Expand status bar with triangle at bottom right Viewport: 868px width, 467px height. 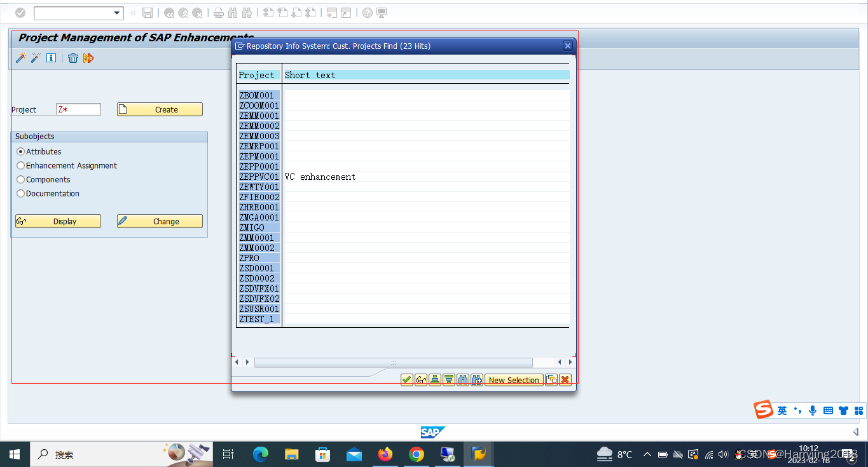click(856, 432)
